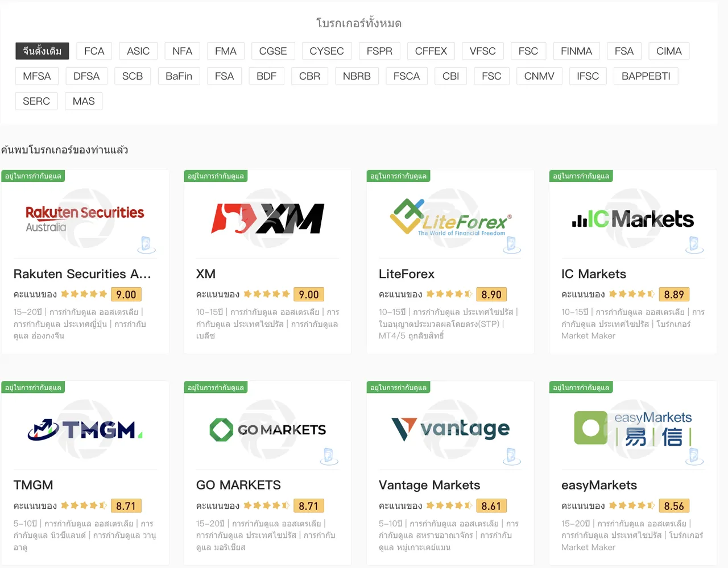View the GO MARKETS logo
This screenshot has height=568, width=728.
(267, 430)
